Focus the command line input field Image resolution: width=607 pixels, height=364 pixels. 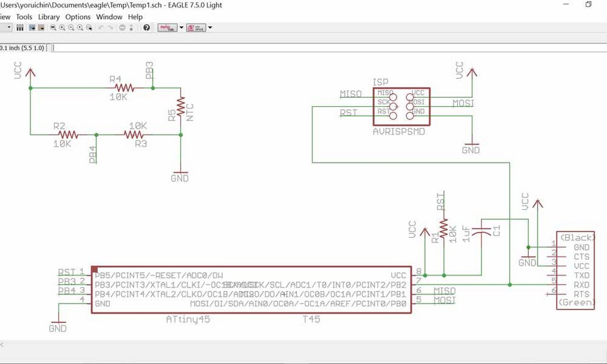point(329,48)
